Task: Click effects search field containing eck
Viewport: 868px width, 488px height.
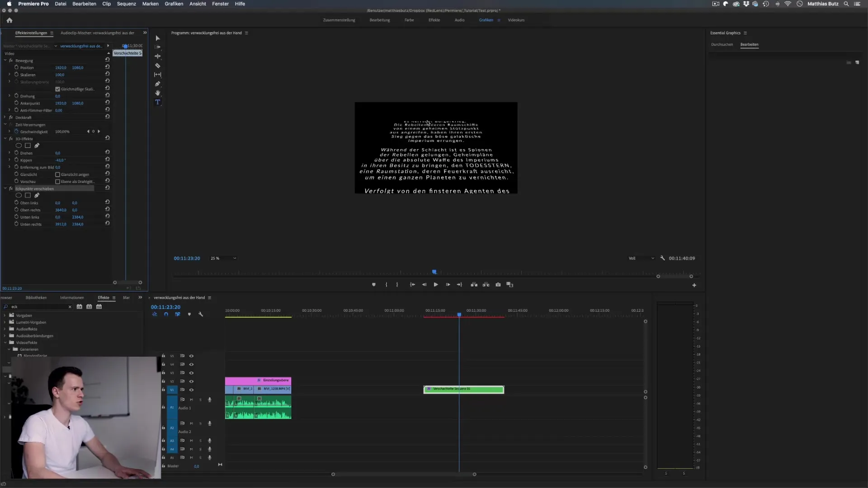Action: coord(38,307)
